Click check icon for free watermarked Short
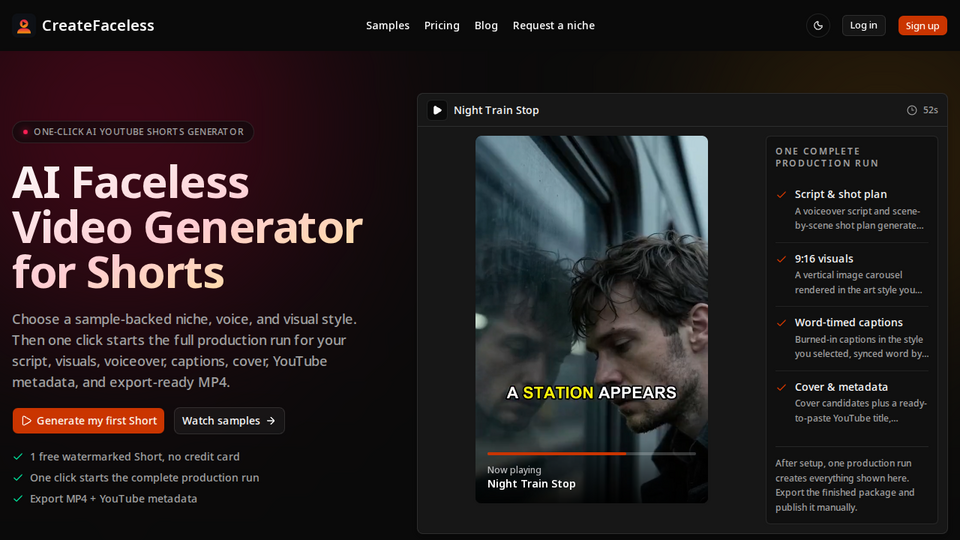960x540 pixels. (18, 457)
